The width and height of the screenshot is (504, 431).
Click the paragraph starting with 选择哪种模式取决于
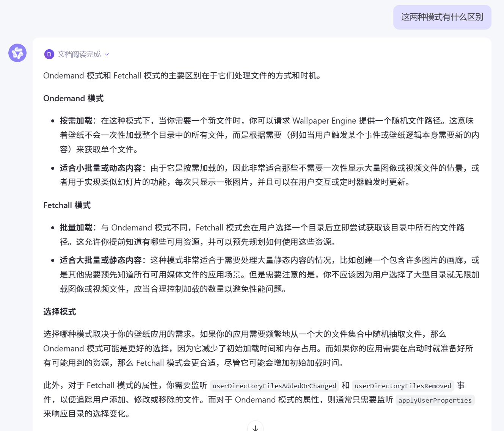[258, 348]
